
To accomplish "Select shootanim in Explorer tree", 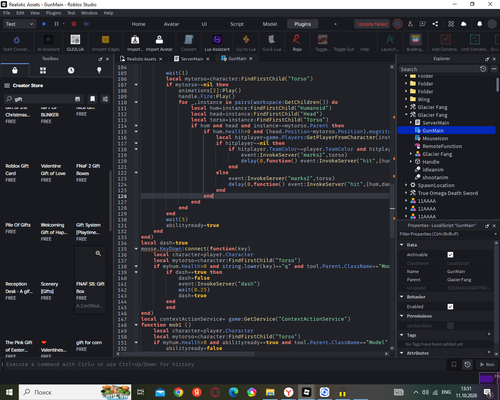I will point(435,177).
